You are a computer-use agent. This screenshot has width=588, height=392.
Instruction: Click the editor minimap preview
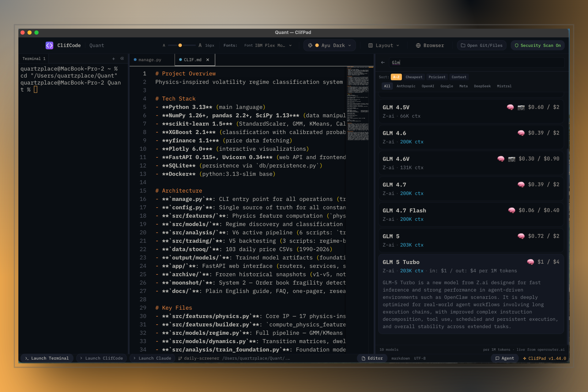coord(358,104)
